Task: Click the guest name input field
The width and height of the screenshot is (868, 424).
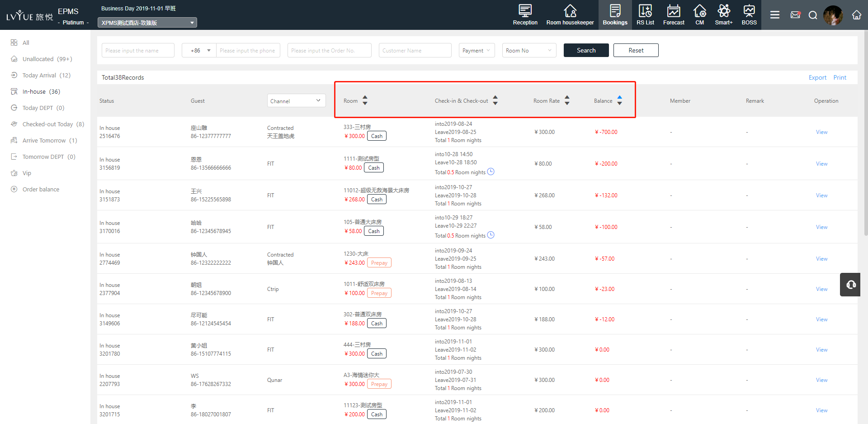Action: (138, 50)
